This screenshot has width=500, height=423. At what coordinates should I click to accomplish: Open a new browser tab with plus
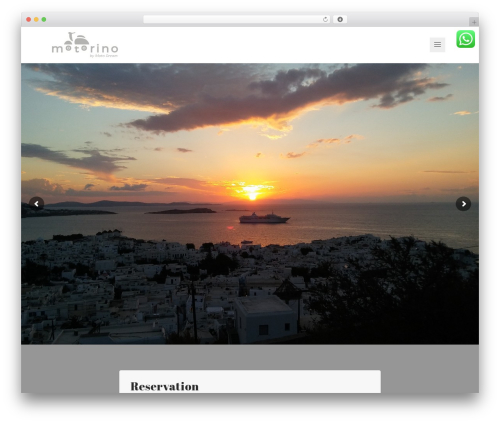(474, 22)
